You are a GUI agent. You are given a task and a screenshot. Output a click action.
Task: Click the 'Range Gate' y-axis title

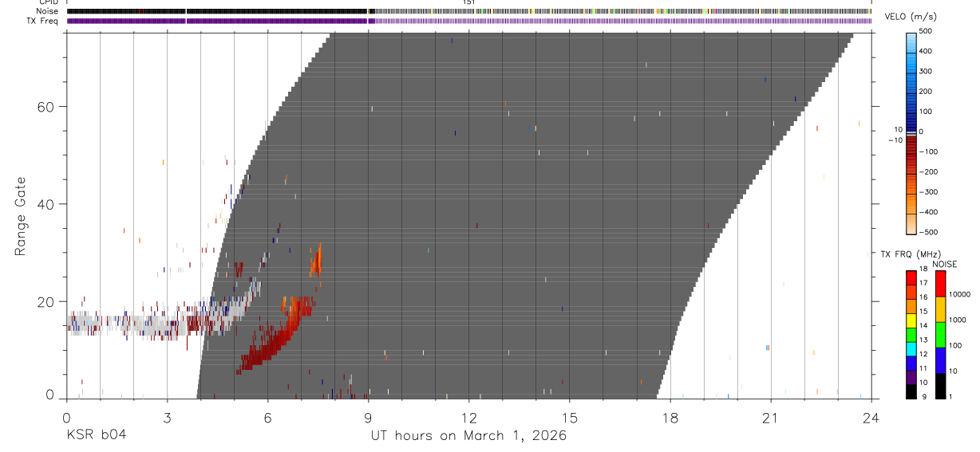click(x=21, y=217)
